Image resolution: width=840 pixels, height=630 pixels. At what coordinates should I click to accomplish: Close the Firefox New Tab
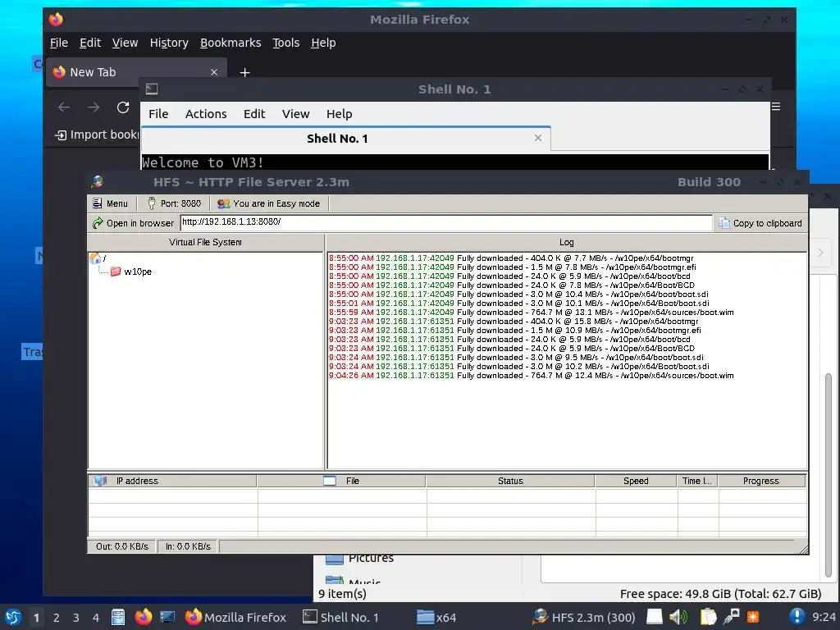[x=214, y=72]
